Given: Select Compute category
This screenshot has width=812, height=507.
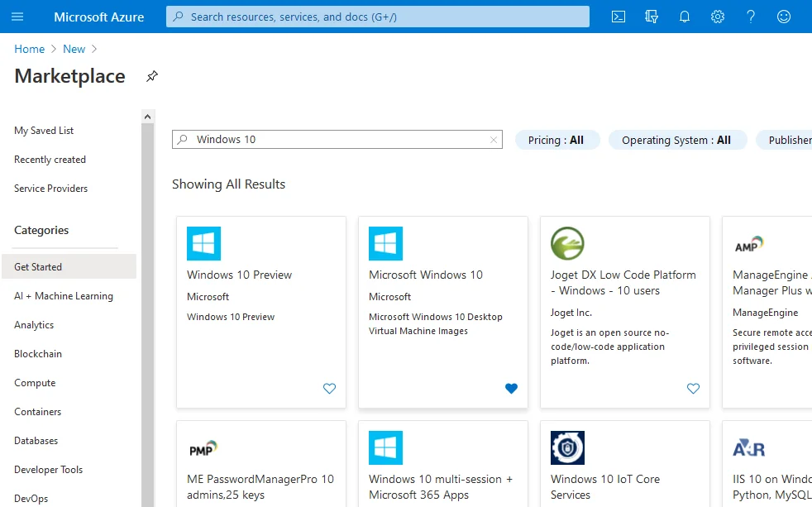Looking at the screenshot, I should [x=35, y=383].
